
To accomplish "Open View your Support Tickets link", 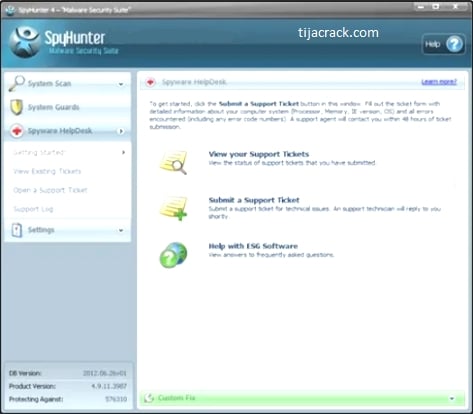I will (x=259, y=154).
